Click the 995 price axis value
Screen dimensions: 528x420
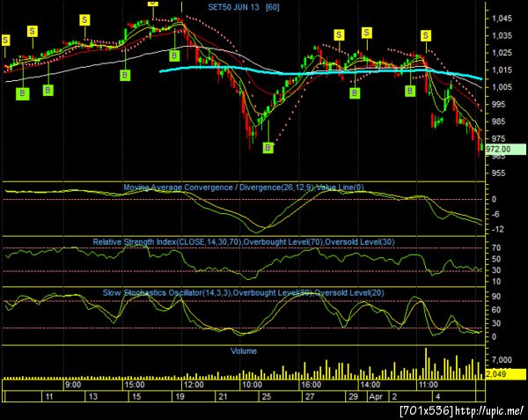tap(498, 104)
